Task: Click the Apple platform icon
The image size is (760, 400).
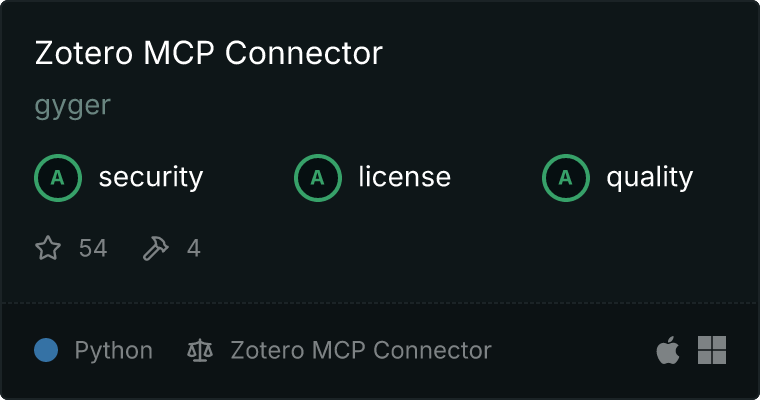Action: pos(668,350)
